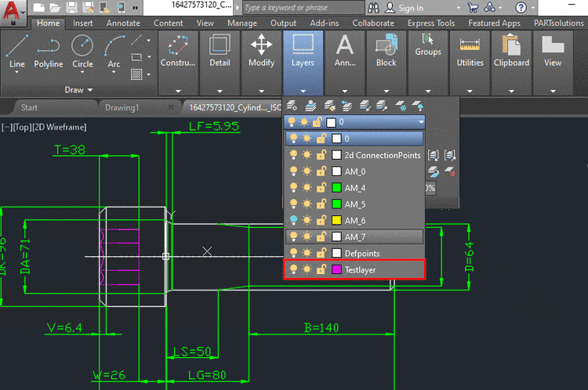Expand the Draw panel dropdown
Viewport: 588px width, 390px height.
tap(78, 90)
